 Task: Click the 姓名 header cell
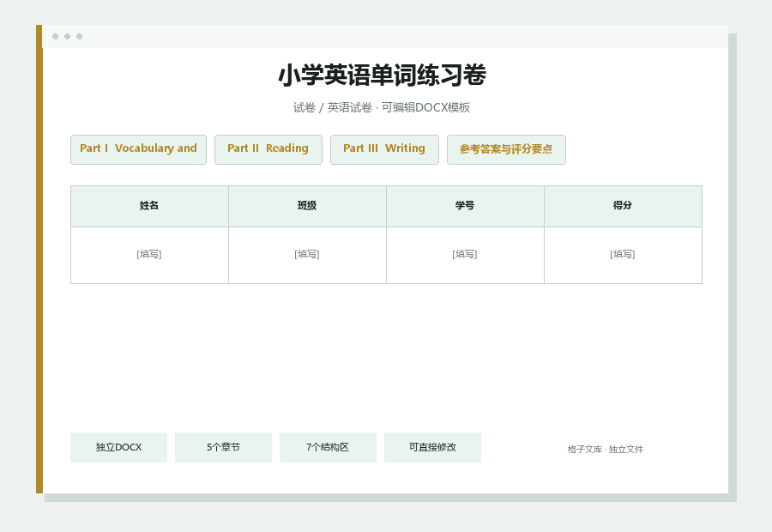(149, 207)
